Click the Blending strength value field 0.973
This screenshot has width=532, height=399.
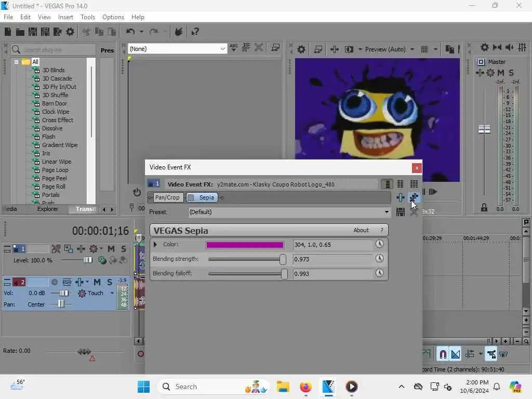pyautogui.click(x=332, y=259)
